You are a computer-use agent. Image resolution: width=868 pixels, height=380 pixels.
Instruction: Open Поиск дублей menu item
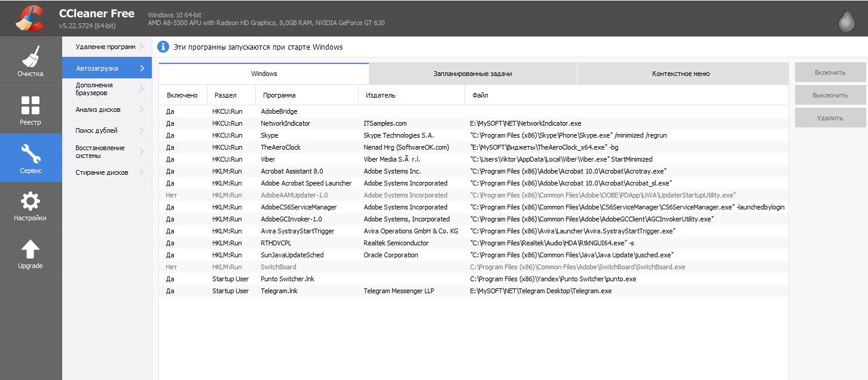tap(97, 130)
